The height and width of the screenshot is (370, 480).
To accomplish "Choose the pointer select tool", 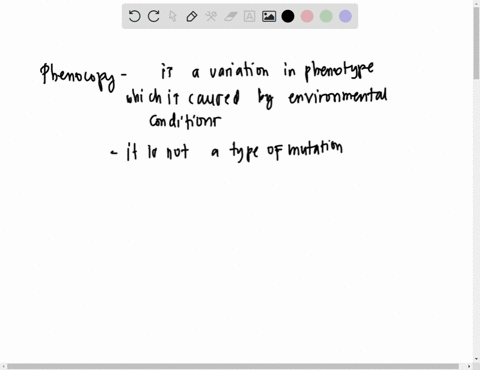I will pos(173,16).
